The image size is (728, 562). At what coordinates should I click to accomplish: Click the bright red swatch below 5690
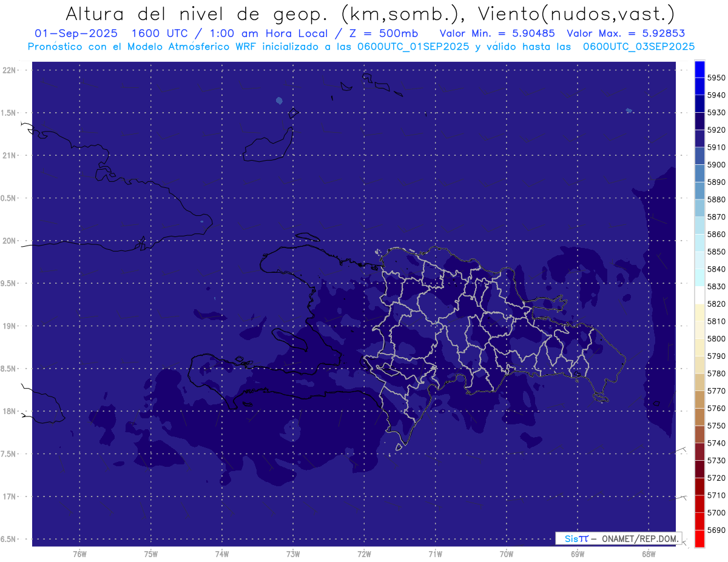(699, 538)
